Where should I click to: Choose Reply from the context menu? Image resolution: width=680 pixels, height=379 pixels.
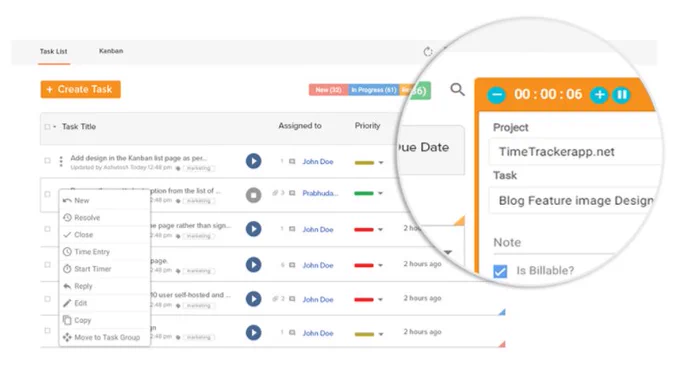tap(105, 286)
